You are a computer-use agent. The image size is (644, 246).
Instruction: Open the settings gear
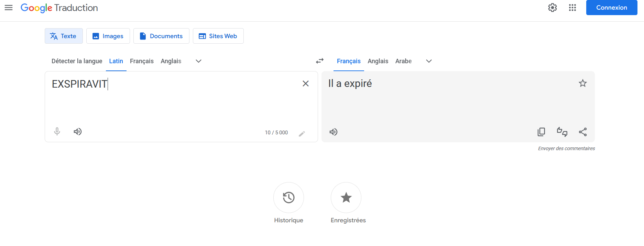coord(553,8)
